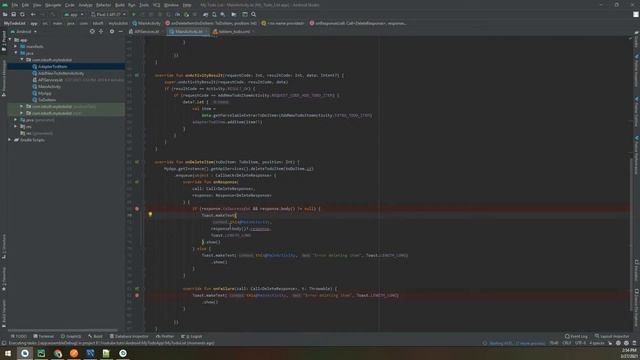Click the expand all icon in Project panel
This screenshot has width=640, height=360.
tap(101, 31)
